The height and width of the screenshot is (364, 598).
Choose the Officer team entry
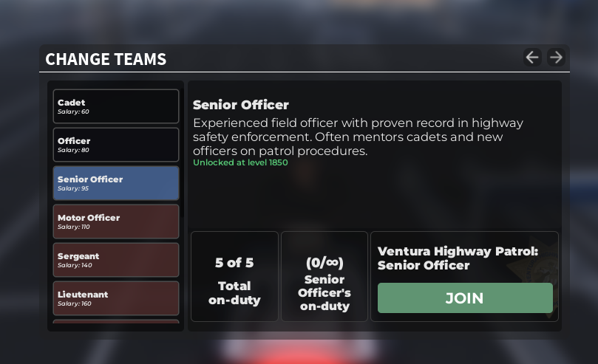116,145
